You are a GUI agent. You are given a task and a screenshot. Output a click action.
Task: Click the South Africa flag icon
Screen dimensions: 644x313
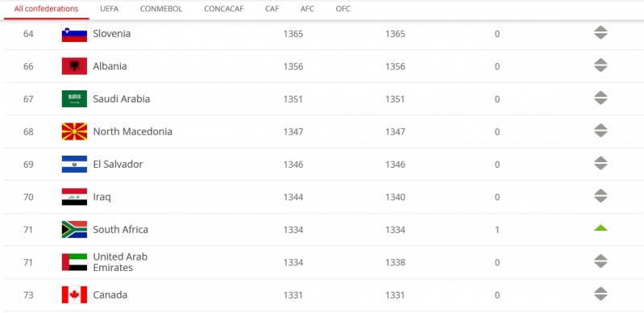(x=74, y=229)
